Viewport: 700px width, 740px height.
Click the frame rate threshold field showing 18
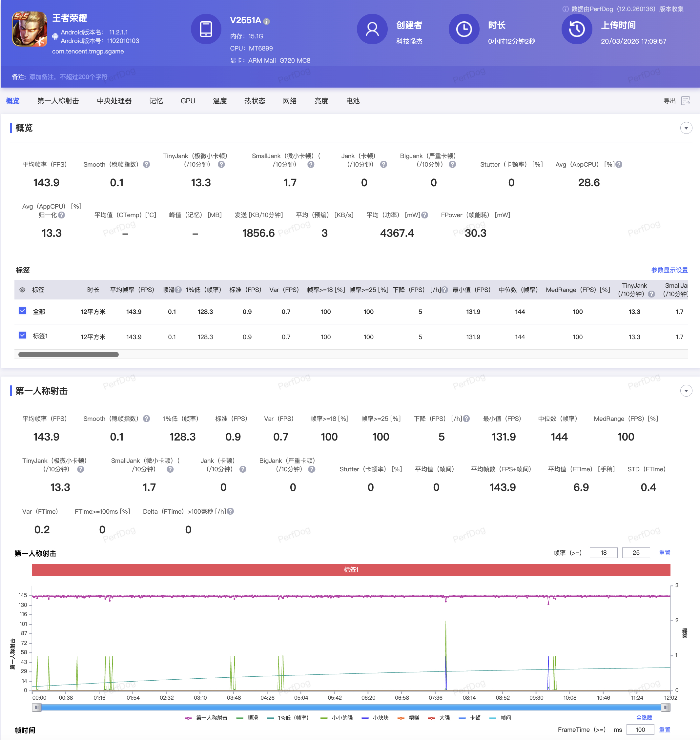tap(603, 553)
